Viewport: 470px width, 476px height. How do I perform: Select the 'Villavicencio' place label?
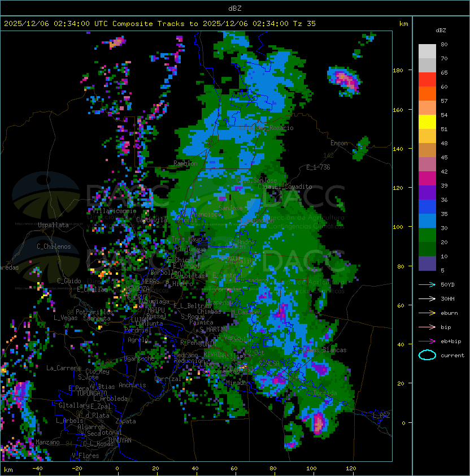tap(115, 211)
